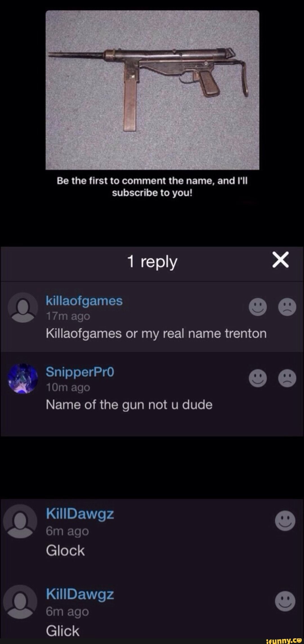Viewport: 304px width, 644px height.
Task: Dislike SnipperPr0's comment with sad face
Action: (x=287, y=378)
